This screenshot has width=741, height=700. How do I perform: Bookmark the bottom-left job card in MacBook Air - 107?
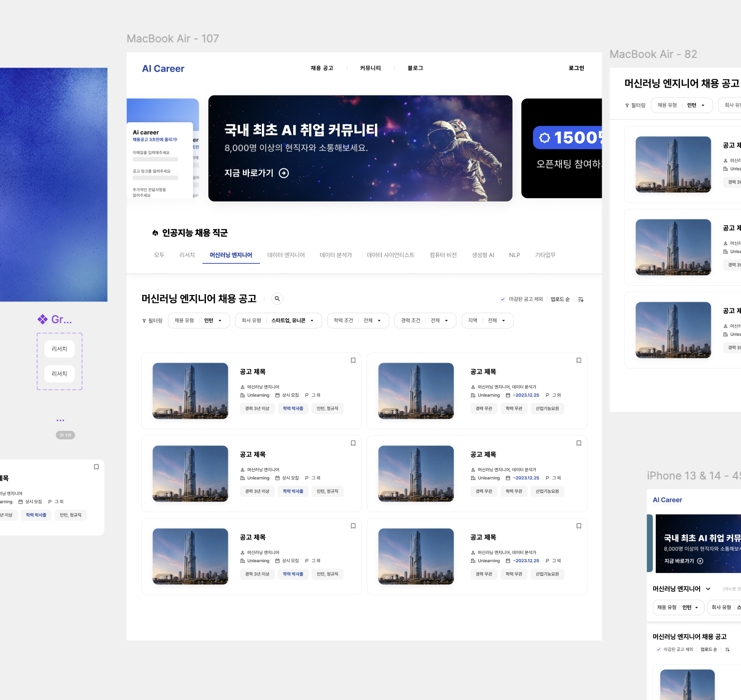(x=353, y=526)
